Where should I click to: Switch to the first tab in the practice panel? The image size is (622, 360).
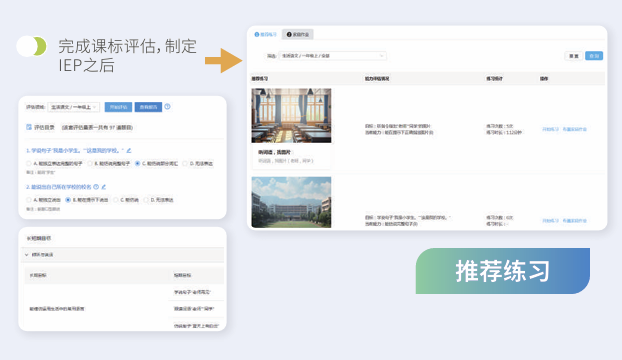265,34
